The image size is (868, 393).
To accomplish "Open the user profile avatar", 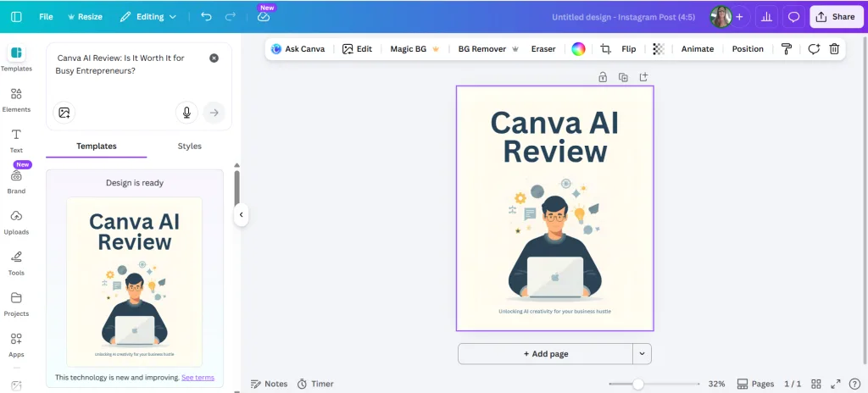I will [721, 17].
